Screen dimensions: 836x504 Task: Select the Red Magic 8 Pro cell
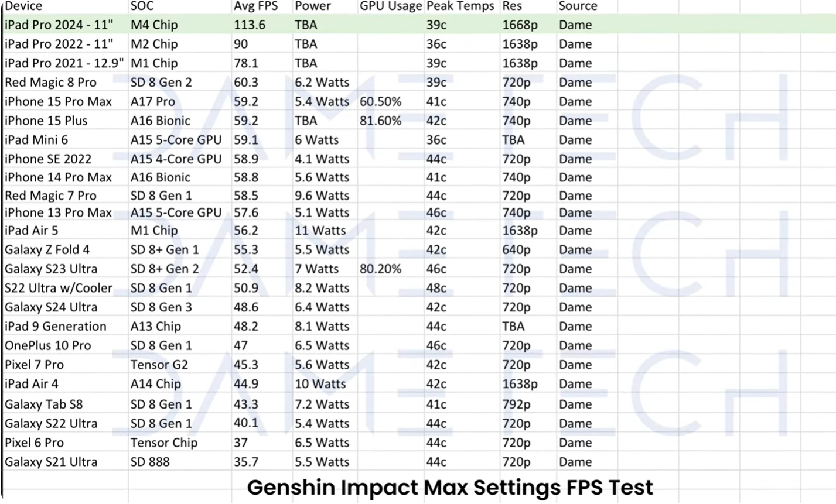point(50,83)
